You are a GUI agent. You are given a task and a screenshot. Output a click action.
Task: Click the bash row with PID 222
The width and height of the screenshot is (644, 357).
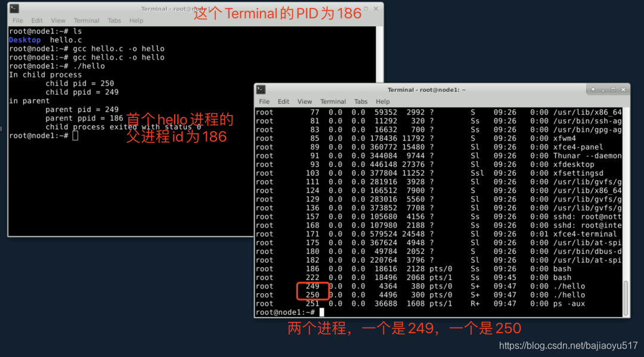[x=439, y=277]
